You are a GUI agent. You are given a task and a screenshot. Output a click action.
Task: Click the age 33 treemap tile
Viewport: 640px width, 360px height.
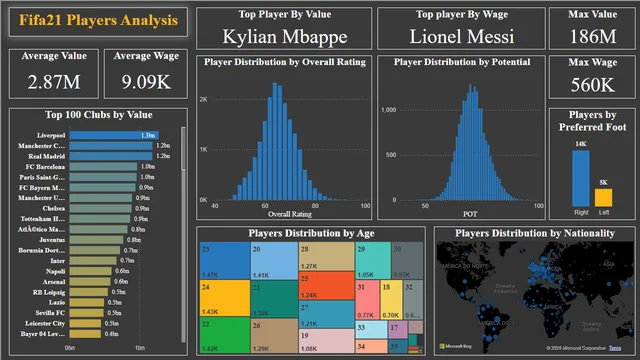pos(371,329)
